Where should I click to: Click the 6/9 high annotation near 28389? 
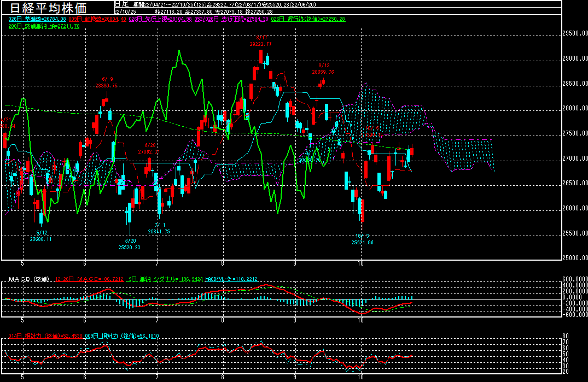click(x=107, y=83)
